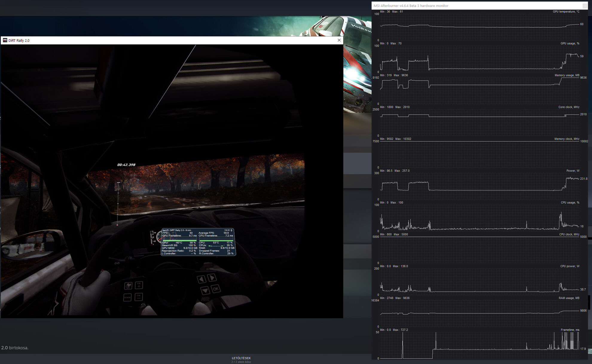Click the in-game stage timer 00:42.398
This screenshot has height=364, width=592.
click(126, 165)
